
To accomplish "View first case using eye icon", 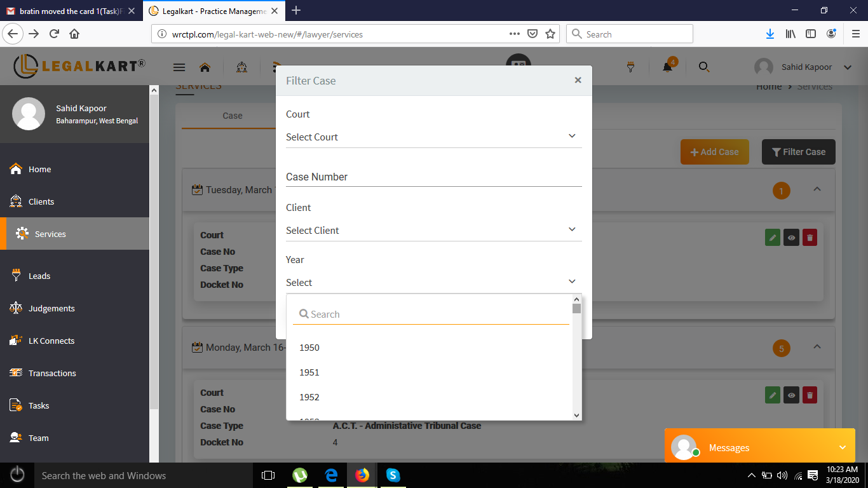I will pyautogui.click(x=791, y=238).
